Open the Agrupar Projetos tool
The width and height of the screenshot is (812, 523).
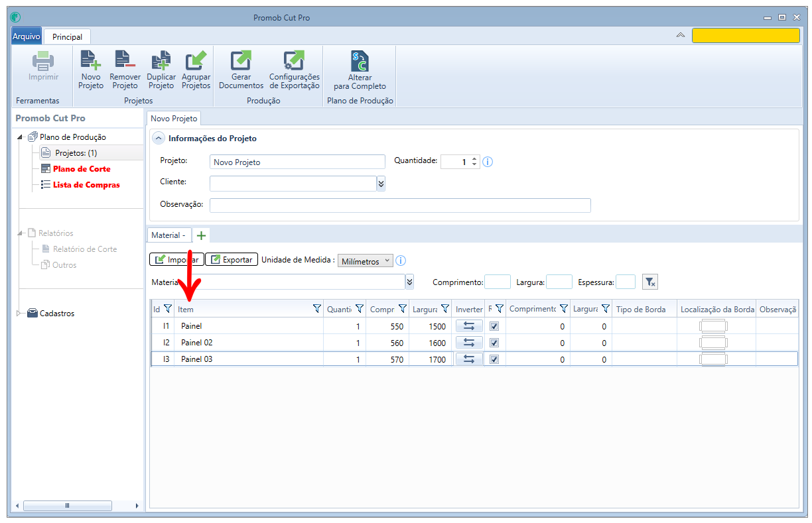coord(196,70)
